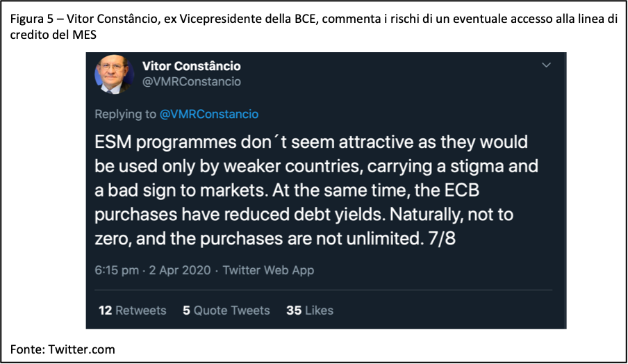Open the Vitor Constâncio display name link
Viewport: 628px width, 364px height.
click(191, 66)
